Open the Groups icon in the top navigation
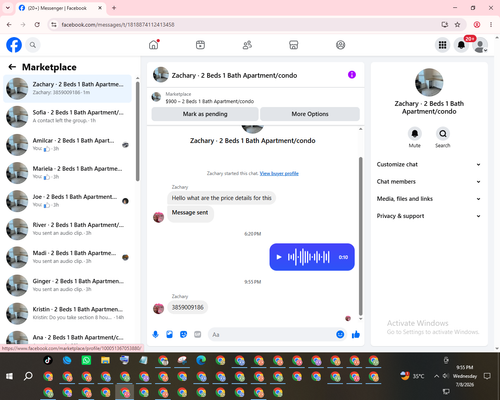 coord(340,45)
